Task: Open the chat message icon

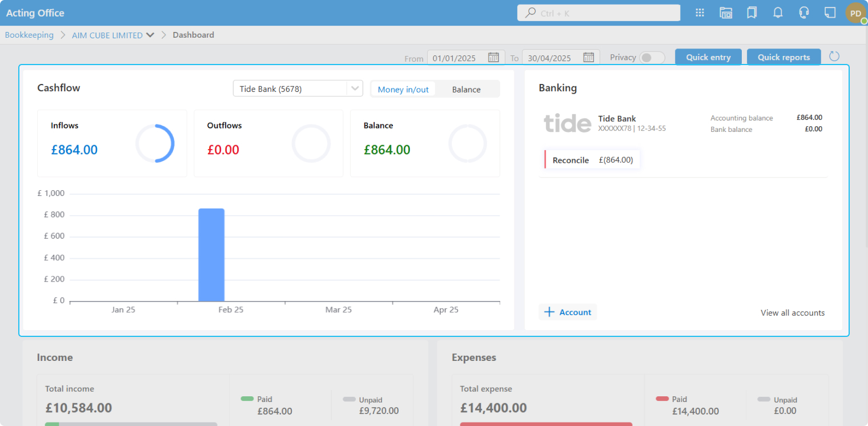Action: [x=830, y=13]
